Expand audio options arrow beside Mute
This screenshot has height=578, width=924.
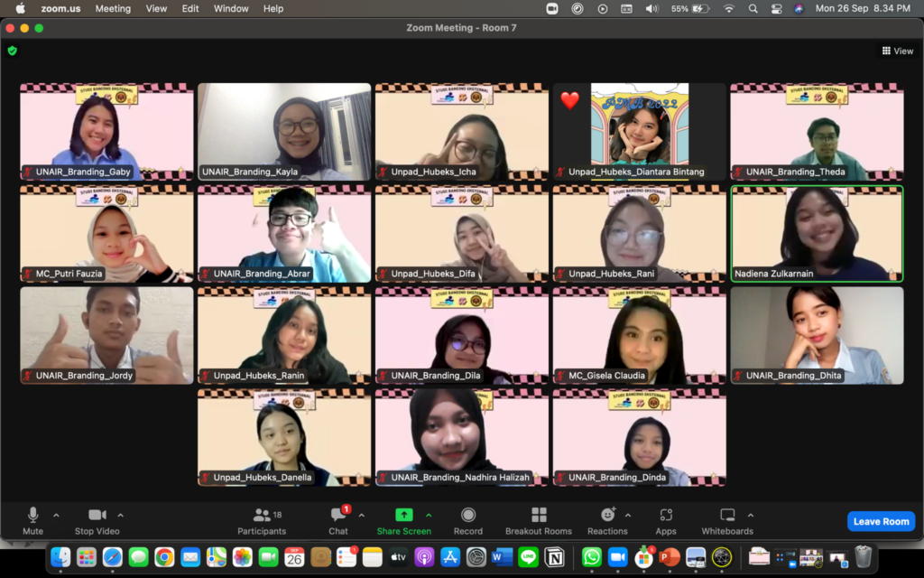coord(56,516)
